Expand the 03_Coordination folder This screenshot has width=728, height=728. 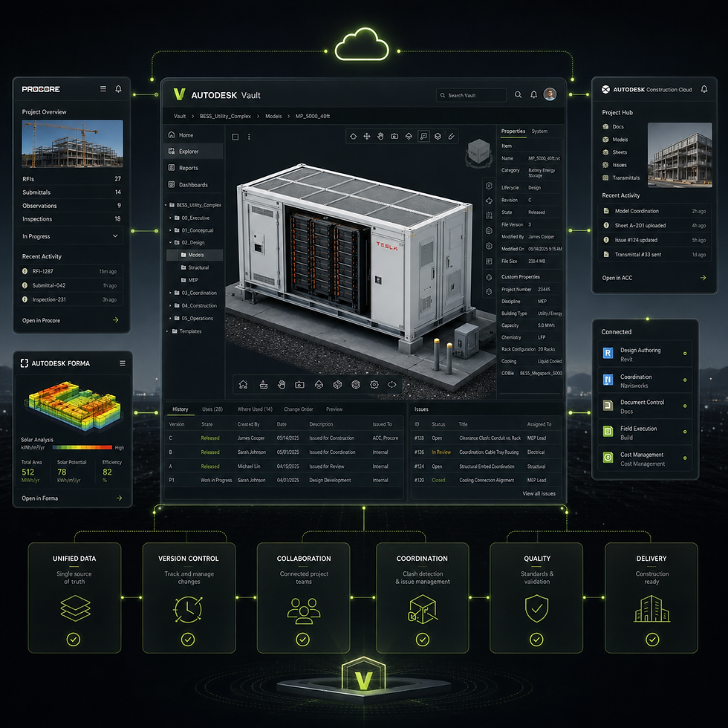click(x=170, y=293)
